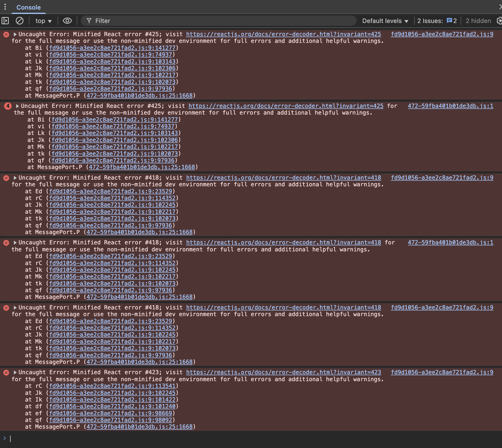Open the React error decoder link for invariant=425
This screenshot has height=448, width=502.
coord(283,34)
